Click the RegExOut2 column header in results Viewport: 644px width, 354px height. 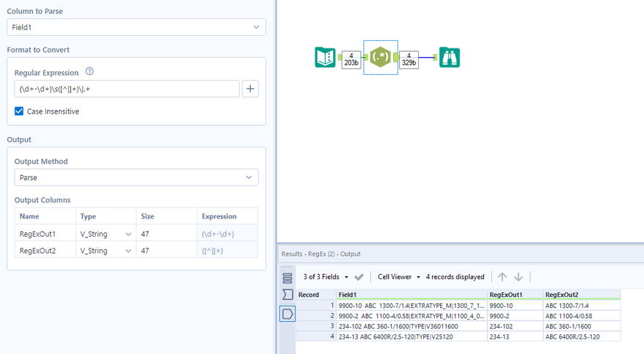tap(582, 295)
